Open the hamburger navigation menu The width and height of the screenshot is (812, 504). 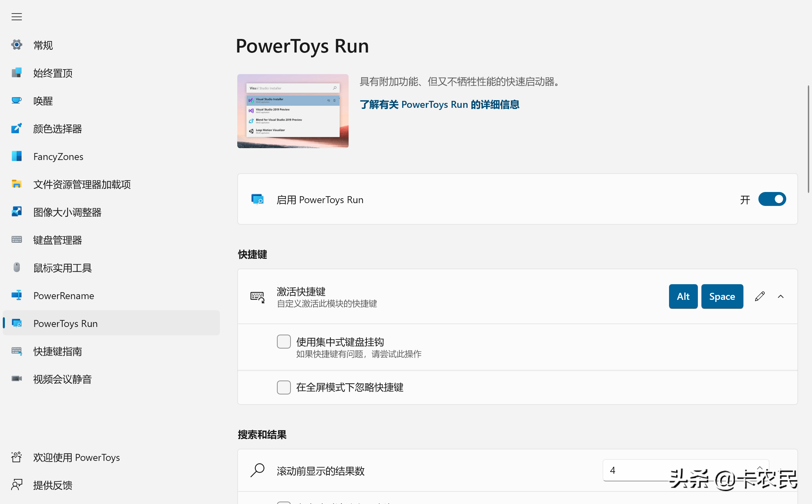(x=16, y=17)
